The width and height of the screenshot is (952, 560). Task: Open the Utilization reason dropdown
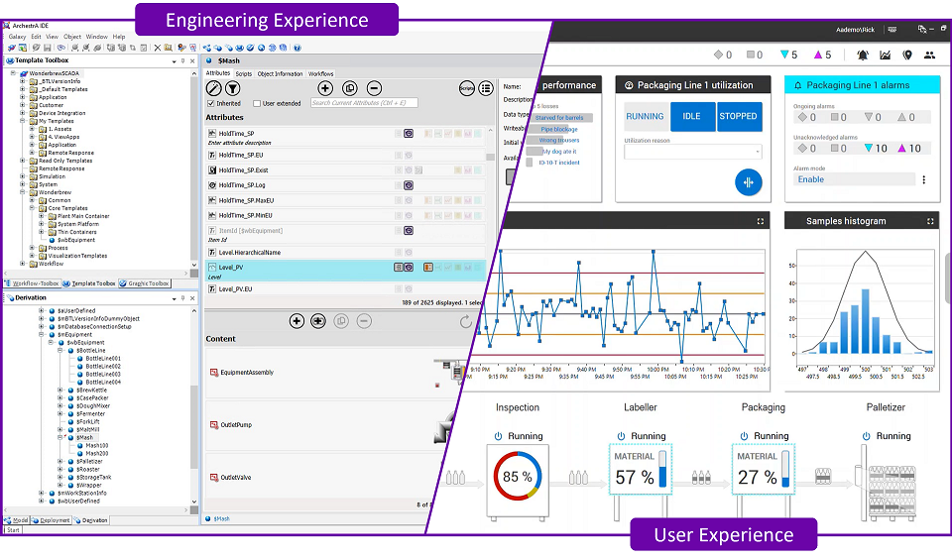pyautogui.click(x=692, y=152)
